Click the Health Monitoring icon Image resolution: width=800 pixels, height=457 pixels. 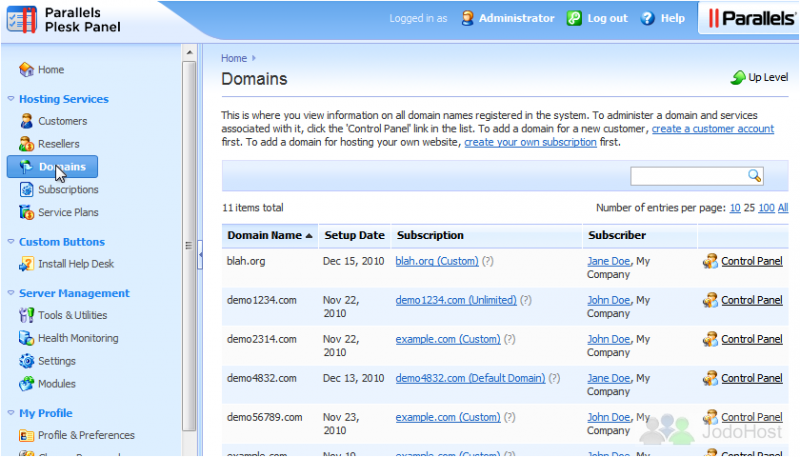pos(26,338)
